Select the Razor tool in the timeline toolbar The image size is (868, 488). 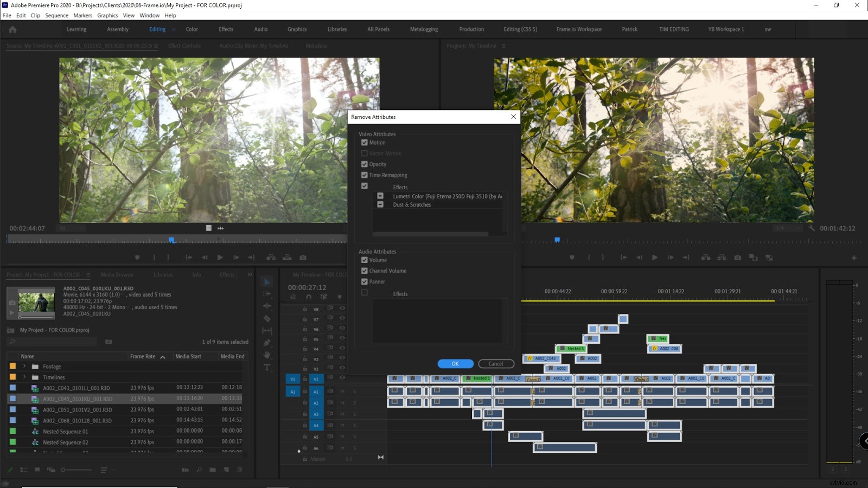pos(266,319)
